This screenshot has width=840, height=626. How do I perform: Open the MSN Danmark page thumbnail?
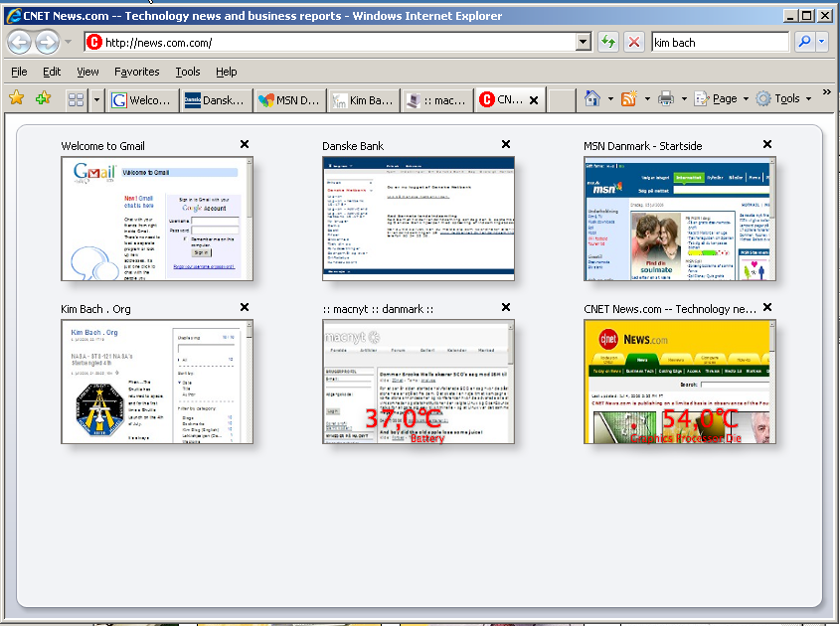[x=680, y=219]
